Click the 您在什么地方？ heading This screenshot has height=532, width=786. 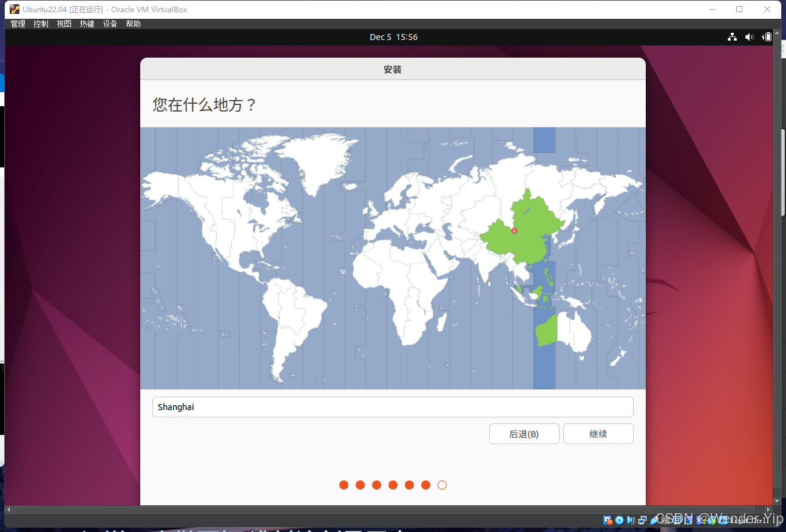click(205, 105)
